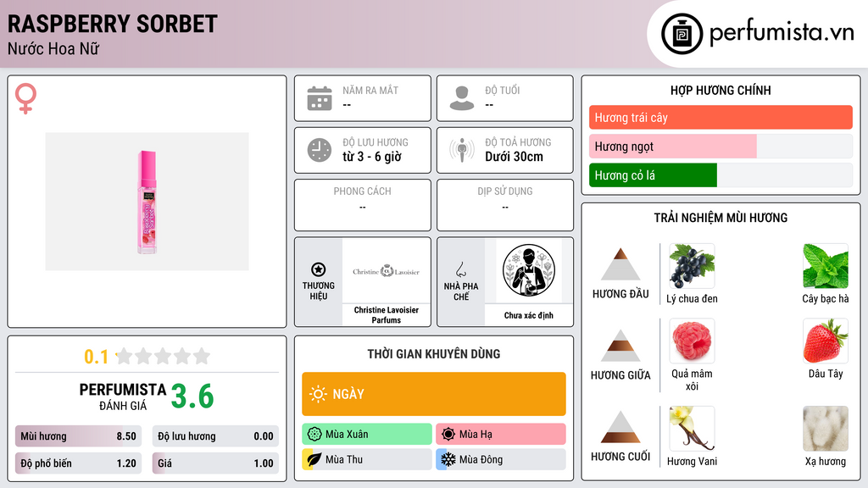Click the perfumista.vn perfume bottle logo icon
Screen dimensions: 868x488
coord(682,34)
